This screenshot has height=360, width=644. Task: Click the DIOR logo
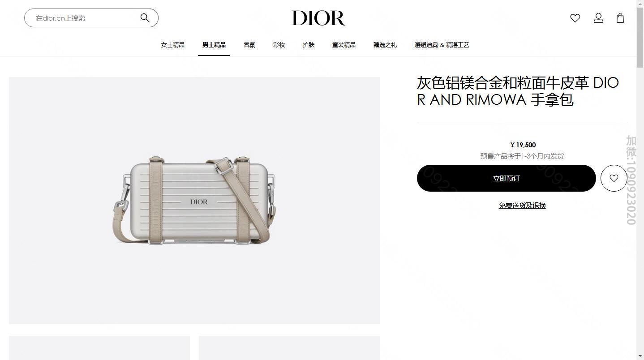click(x=318, y=18)
